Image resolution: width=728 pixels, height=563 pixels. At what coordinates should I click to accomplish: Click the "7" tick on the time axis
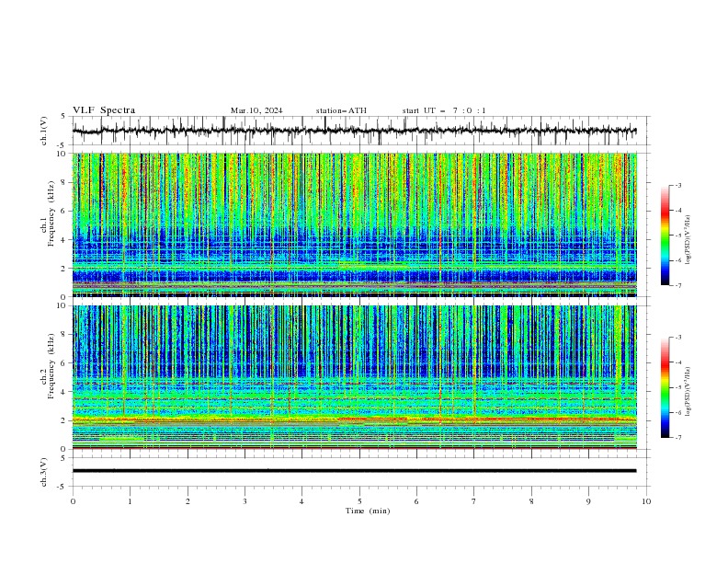coord(474,501)
